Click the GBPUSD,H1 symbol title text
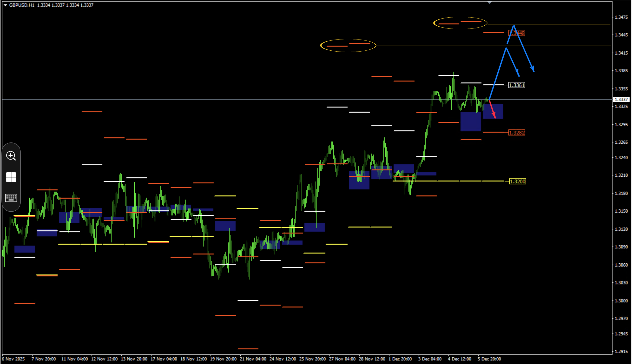The image size is (632, 364). 22,5
